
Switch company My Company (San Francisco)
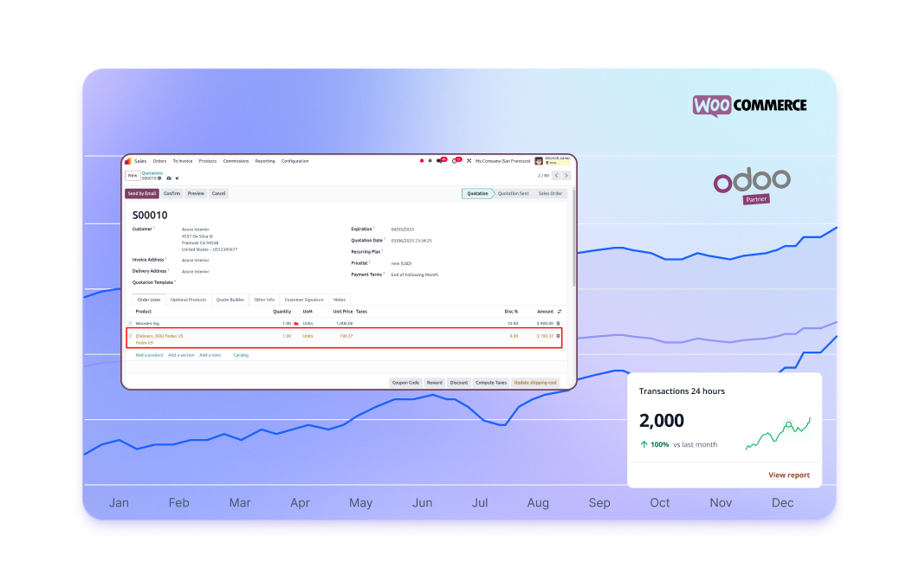coord(503,161)
